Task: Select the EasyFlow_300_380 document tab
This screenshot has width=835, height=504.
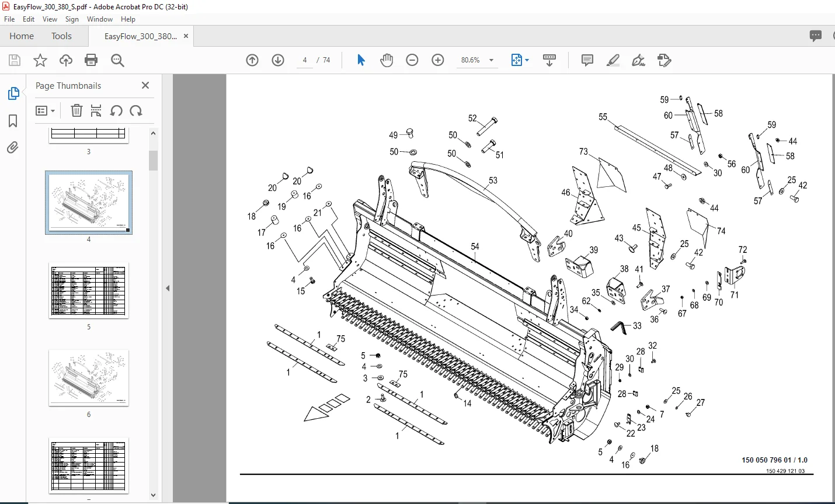Action: pos(141,36)
